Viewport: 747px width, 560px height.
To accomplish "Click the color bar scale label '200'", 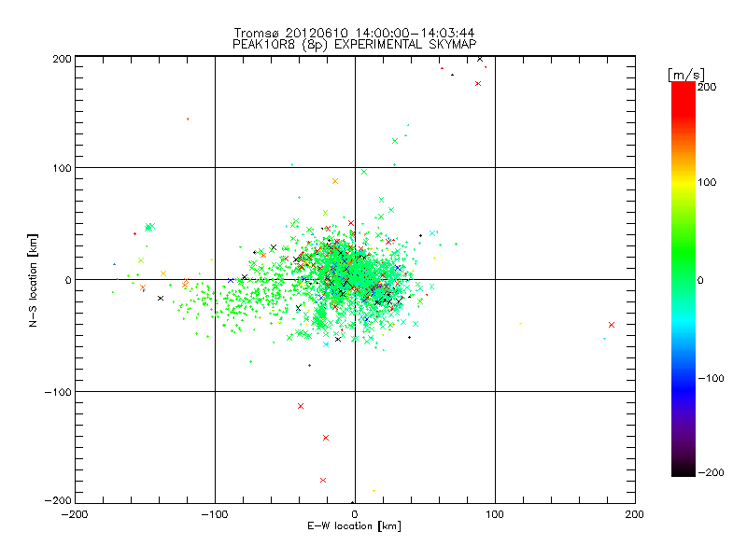I will click(x=707, y=87).
